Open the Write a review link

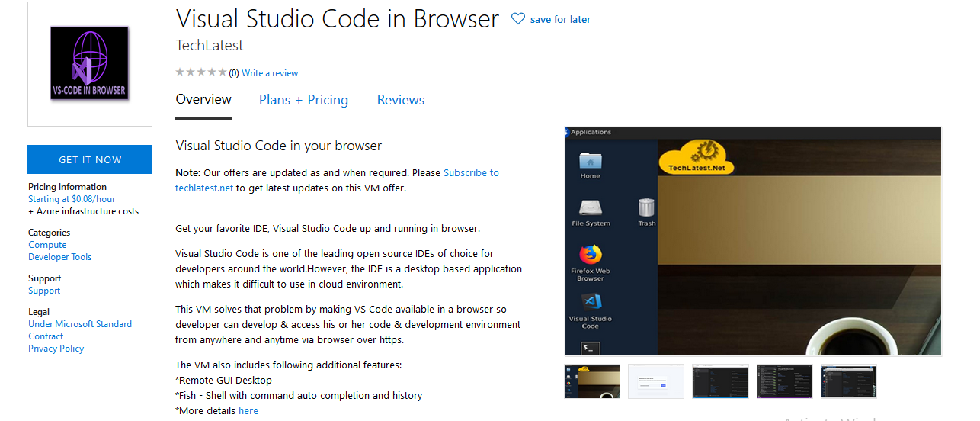(270, 73)
